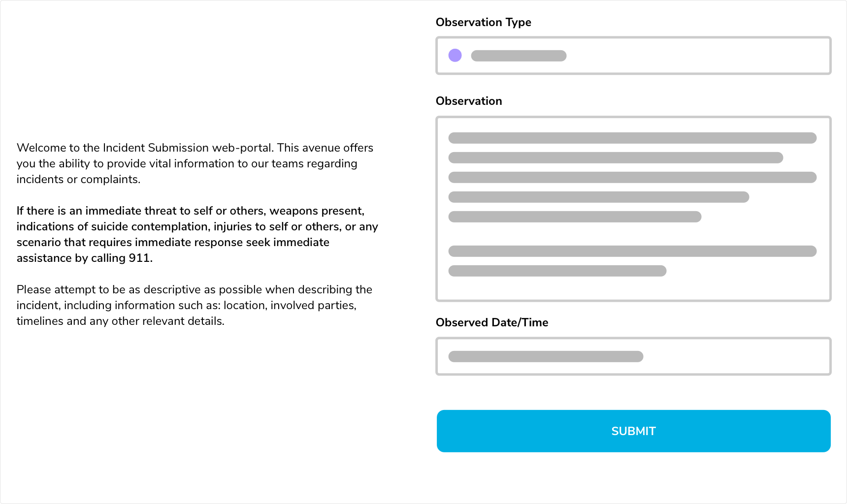Open the Observation Type dropdown field

pos(689,56)
